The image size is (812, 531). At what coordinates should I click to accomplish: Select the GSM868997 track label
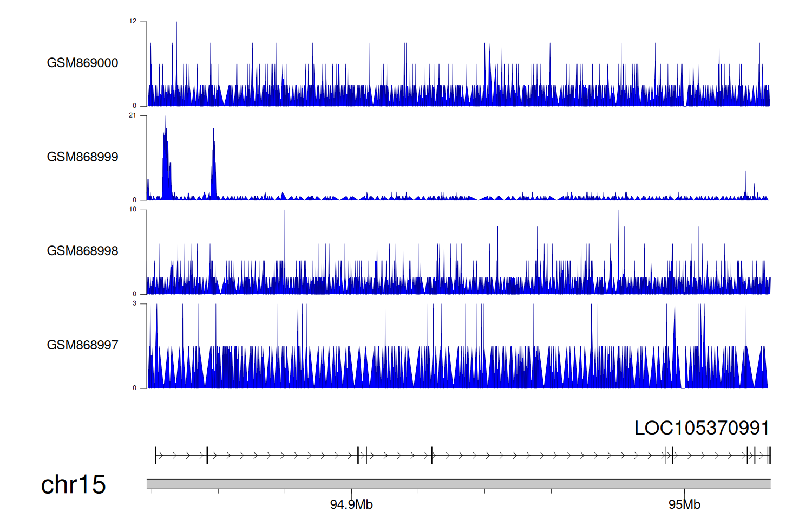point(82,345)
